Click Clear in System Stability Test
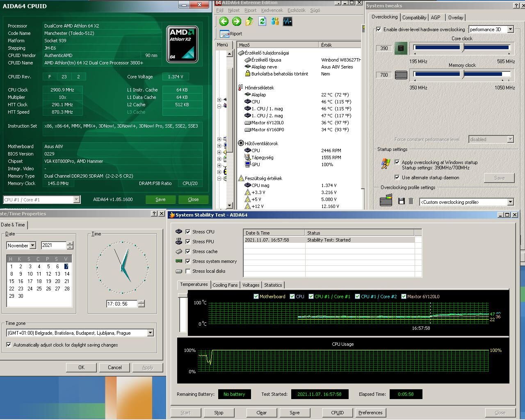Image resolution: width=525 pixels, height=420 pixels. pyautogui.click(x=261, y=413)
